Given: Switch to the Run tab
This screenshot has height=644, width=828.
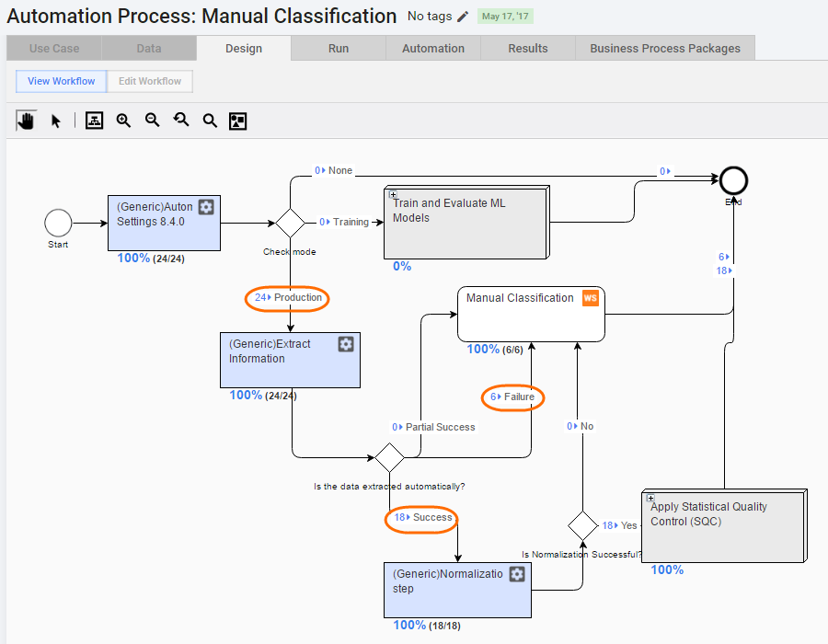Looking at the screenshot, I should 339,48.
